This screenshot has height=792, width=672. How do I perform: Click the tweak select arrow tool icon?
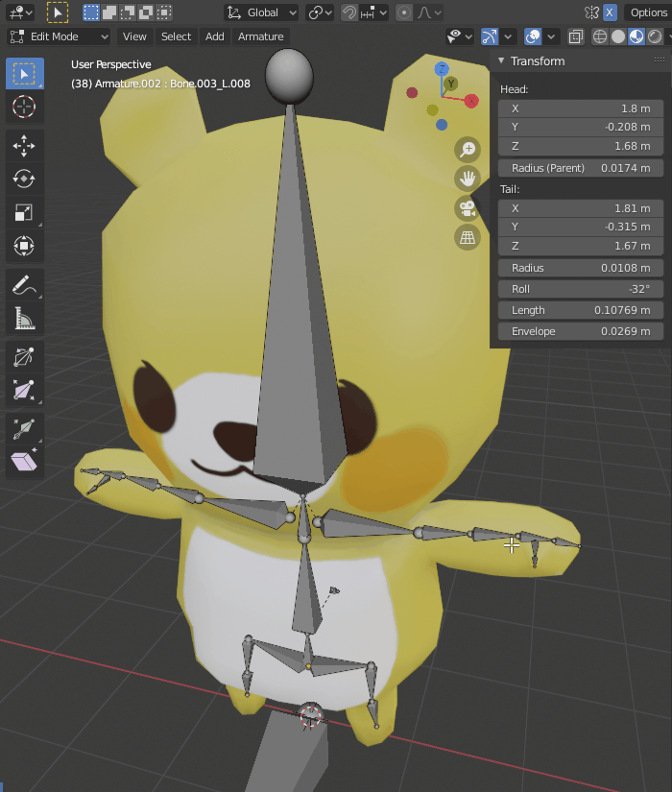(x=58, y=12)
